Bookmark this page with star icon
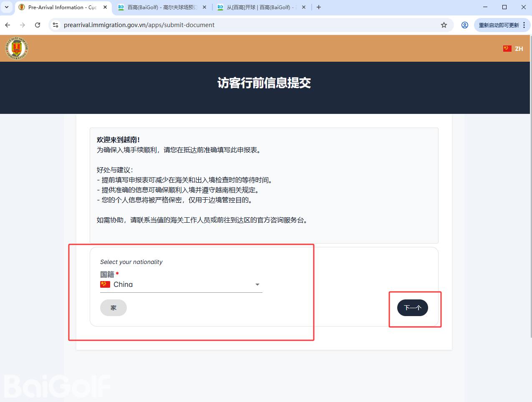This screenshot has height=402, width=532. click(x=444, y=25)
